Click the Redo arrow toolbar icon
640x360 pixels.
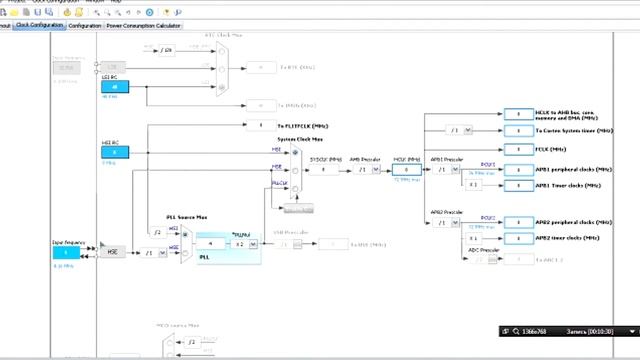pos(139,13)
